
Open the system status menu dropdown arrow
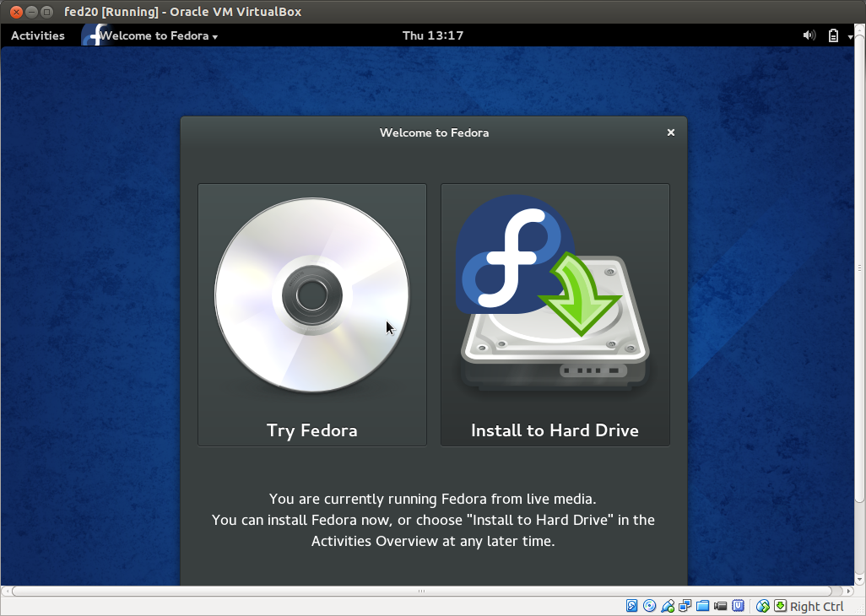coord(849,35)
